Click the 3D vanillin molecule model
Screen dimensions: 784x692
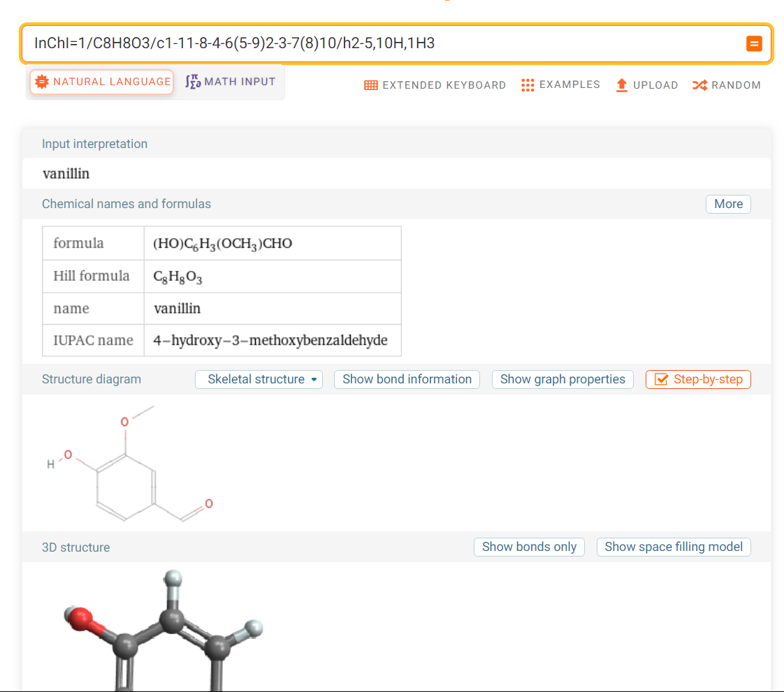click(168, 628)
